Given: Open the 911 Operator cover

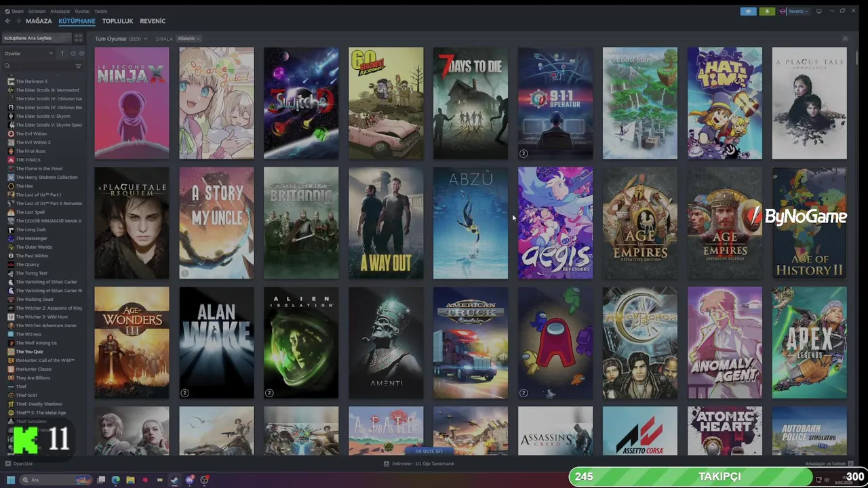Looking at the screenshot, I should click(555, 103).
